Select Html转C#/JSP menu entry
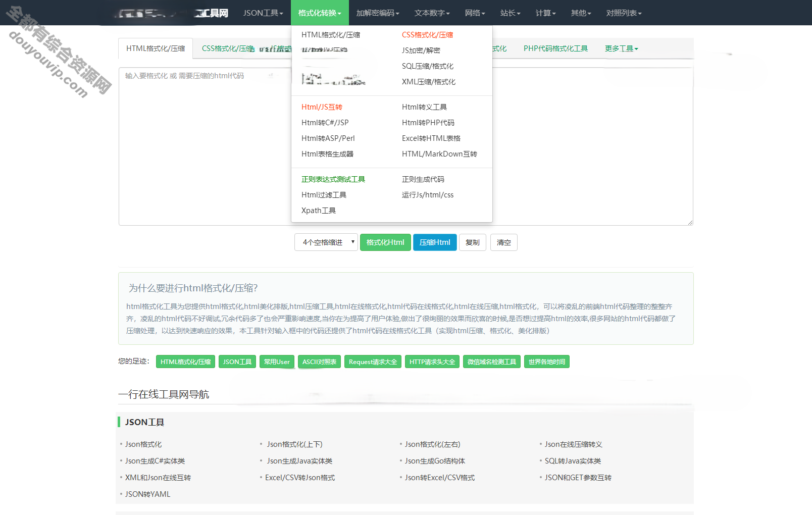 [x=325, y=123]
